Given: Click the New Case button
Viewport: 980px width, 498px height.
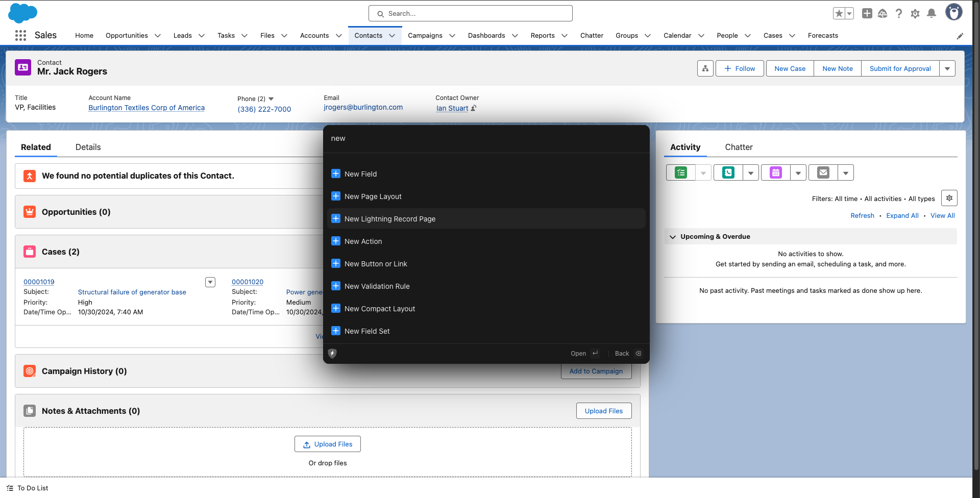Looking at the screenshot, I should pyautogui.click(x=790, y=68).
